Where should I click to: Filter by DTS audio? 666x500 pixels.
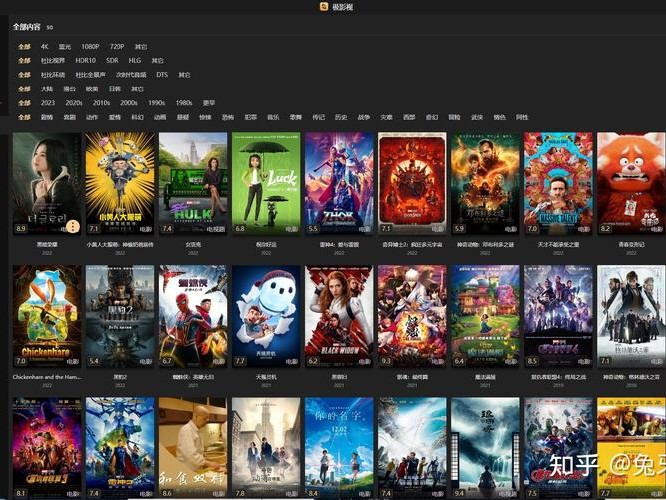pyautogui.click(x=162, y=75)
